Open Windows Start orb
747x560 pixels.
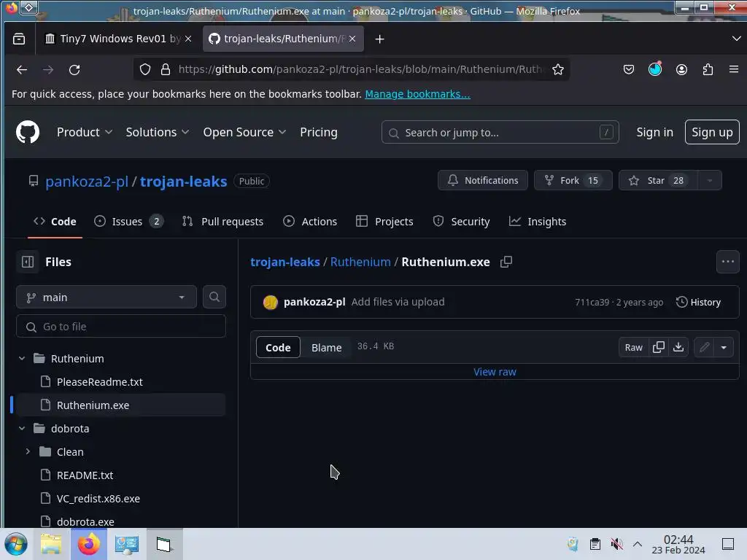[16, 544]
